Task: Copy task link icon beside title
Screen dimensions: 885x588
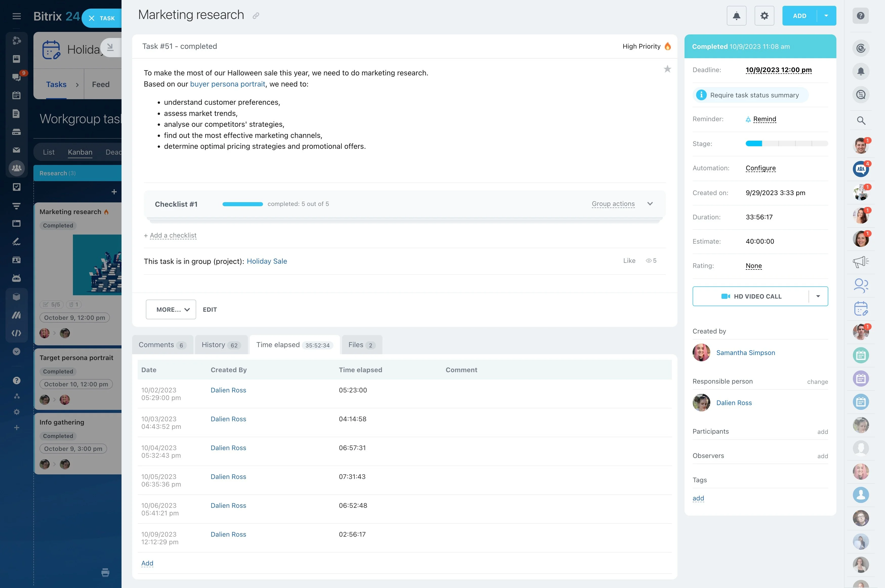Action: 256,16
